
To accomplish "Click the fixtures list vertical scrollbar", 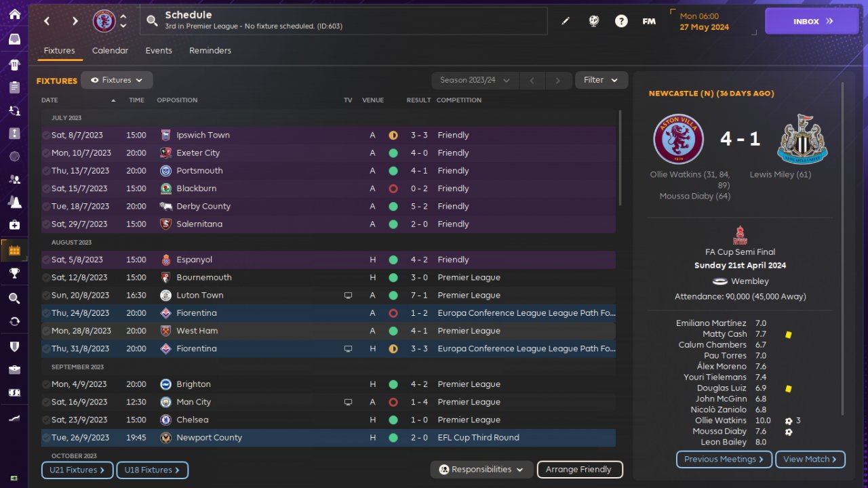I will point(620,159).
